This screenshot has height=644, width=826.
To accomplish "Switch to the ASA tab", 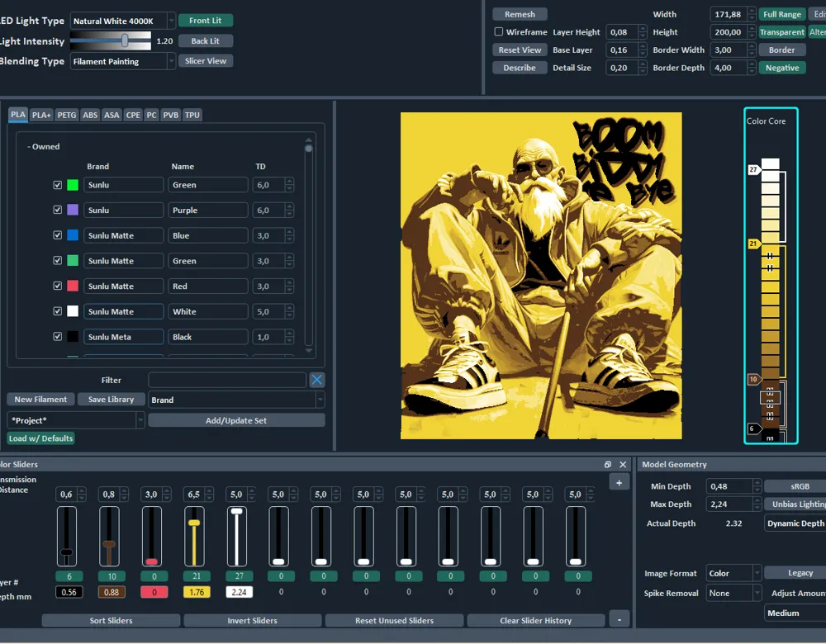I will point(112,115).
